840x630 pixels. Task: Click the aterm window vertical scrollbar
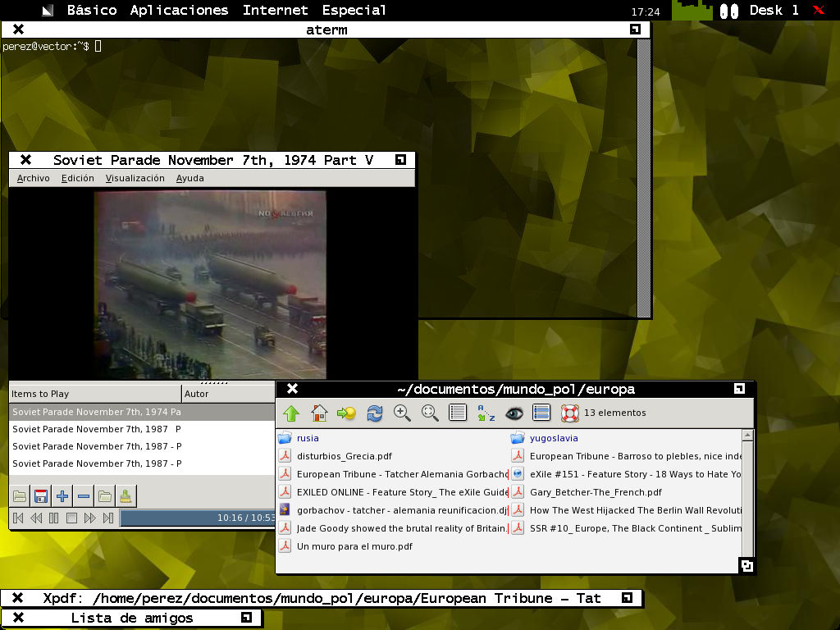643,178
